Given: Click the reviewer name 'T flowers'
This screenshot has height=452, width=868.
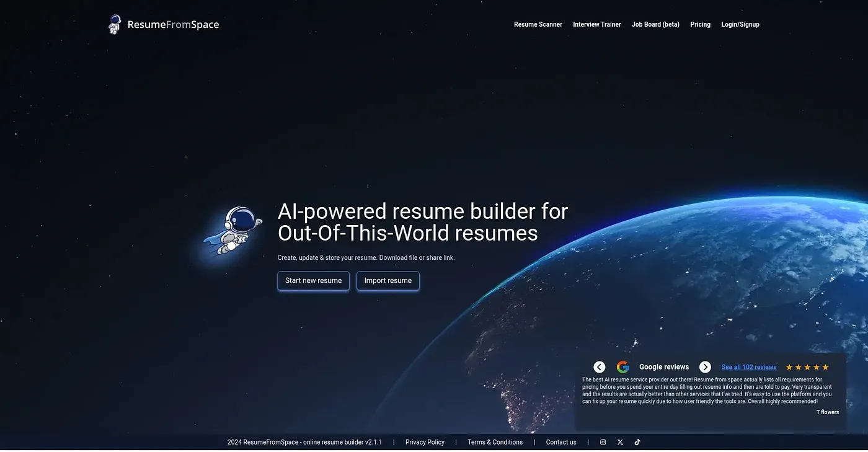Looking at the screenshot, I should [827, 412].
